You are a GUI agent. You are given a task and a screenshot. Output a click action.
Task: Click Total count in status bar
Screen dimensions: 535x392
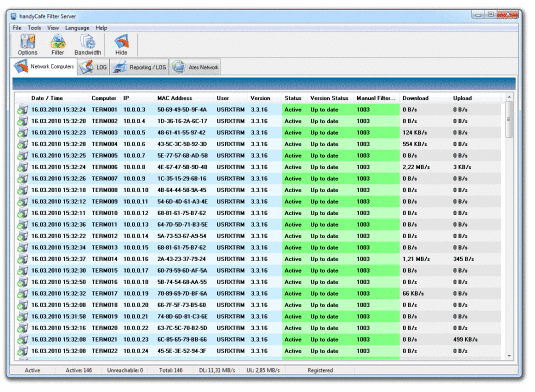point(171,371)
